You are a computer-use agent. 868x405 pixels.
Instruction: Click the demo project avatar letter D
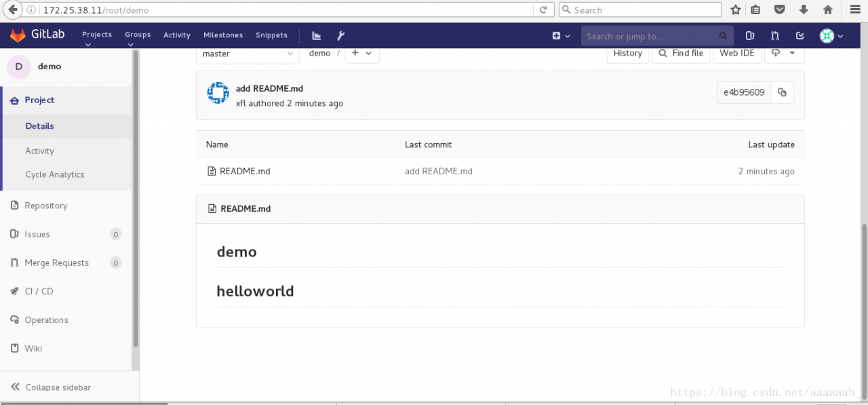click(x=18, y=66)
